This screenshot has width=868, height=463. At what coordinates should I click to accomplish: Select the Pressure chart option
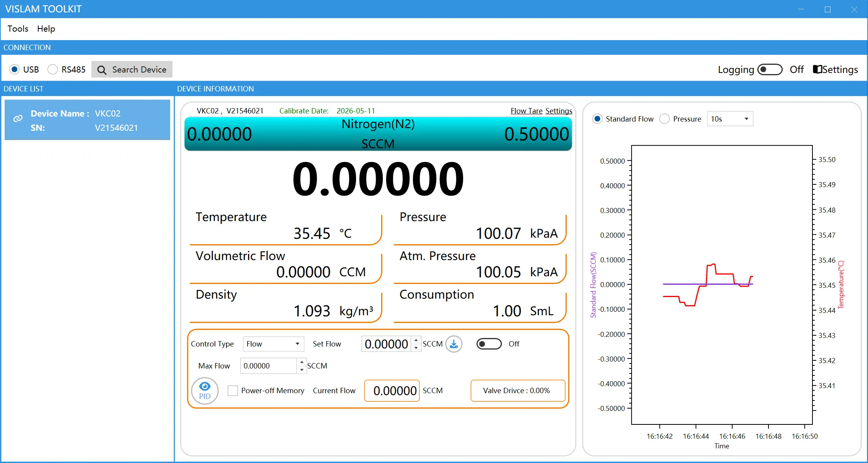point(664,119)
